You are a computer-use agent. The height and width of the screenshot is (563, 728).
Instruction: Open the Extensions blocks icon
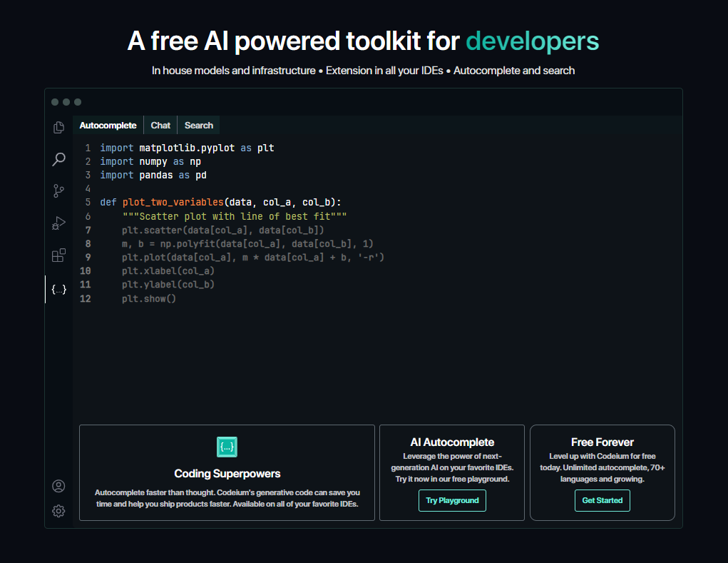[58, 255]
